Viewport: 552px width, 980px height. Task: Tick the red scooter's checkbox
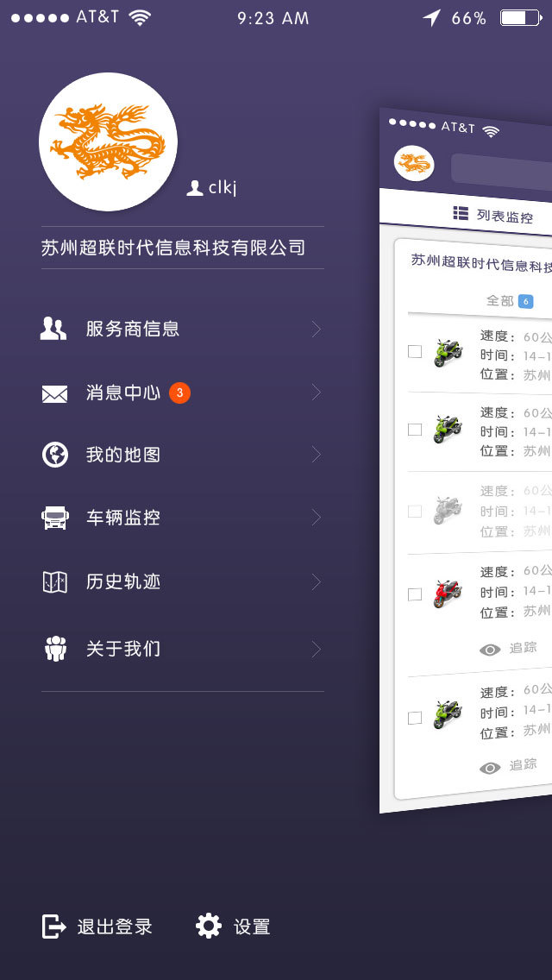point(415,594)
